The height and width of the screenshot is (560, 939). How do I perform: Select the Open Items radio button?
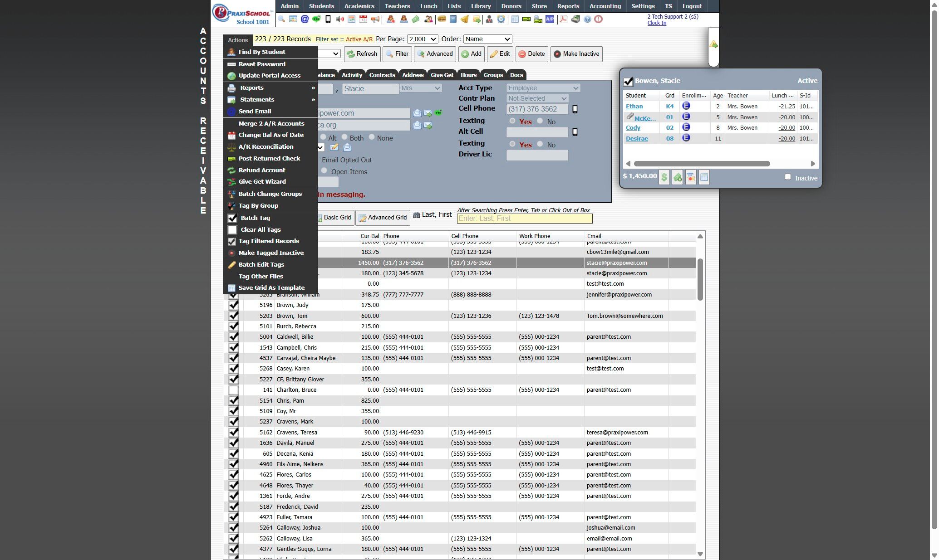click(x=324, y=171)
